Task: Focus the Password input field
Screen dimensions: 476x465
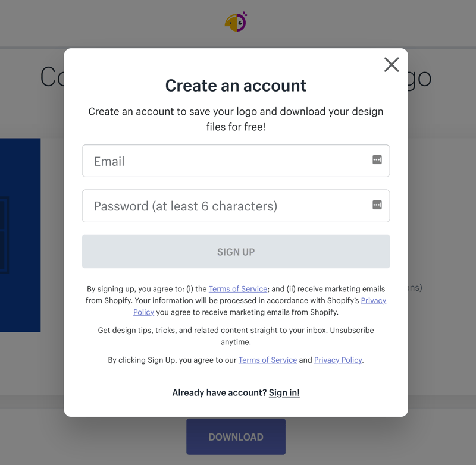Action: pos(236,206)
